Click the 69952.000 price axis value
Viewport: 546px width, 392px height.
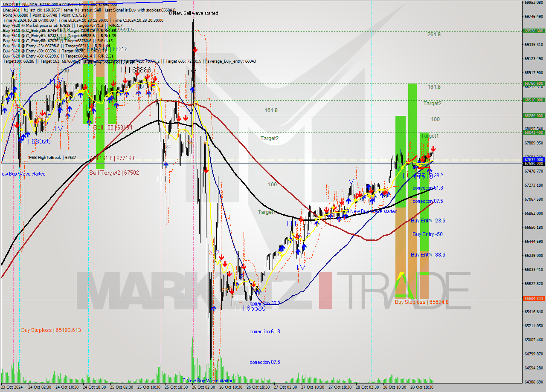533,2
